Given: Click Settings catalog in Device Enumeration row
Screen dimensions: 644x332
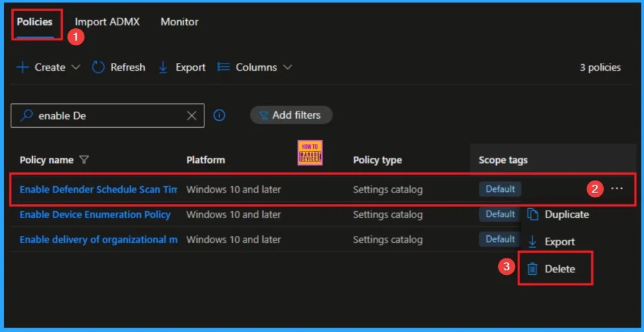Looking at the screenshot, I should click(x=387, y=214).
